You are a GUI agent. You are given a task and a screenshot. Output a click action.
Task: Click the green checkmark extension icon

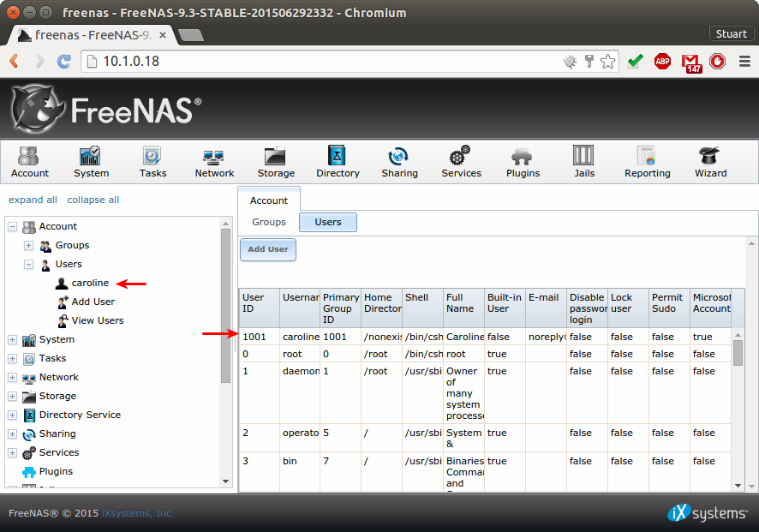tap(635, 62)
